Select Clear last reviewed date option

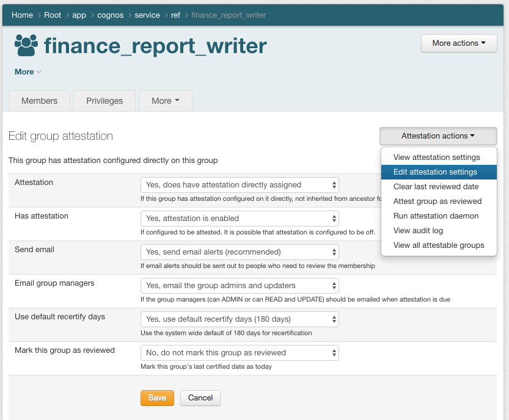tap(436, 187)
